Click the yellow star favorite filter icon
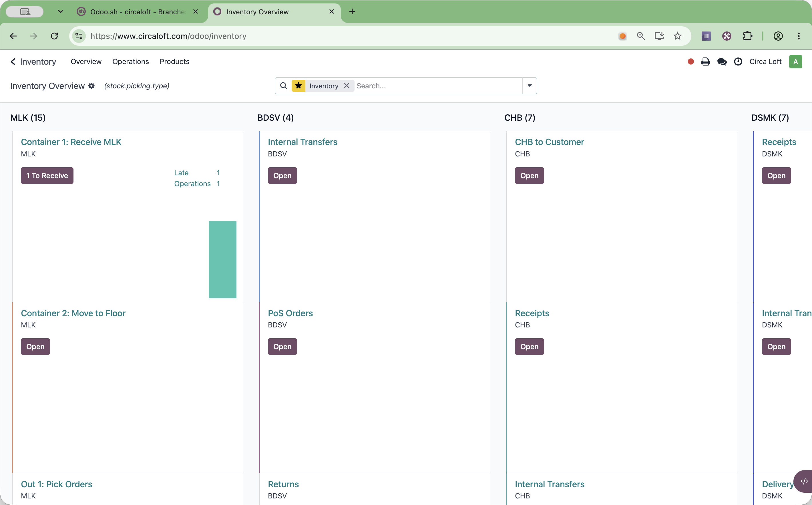This screenshot has height=505, width=812. (x=298, y=86)
